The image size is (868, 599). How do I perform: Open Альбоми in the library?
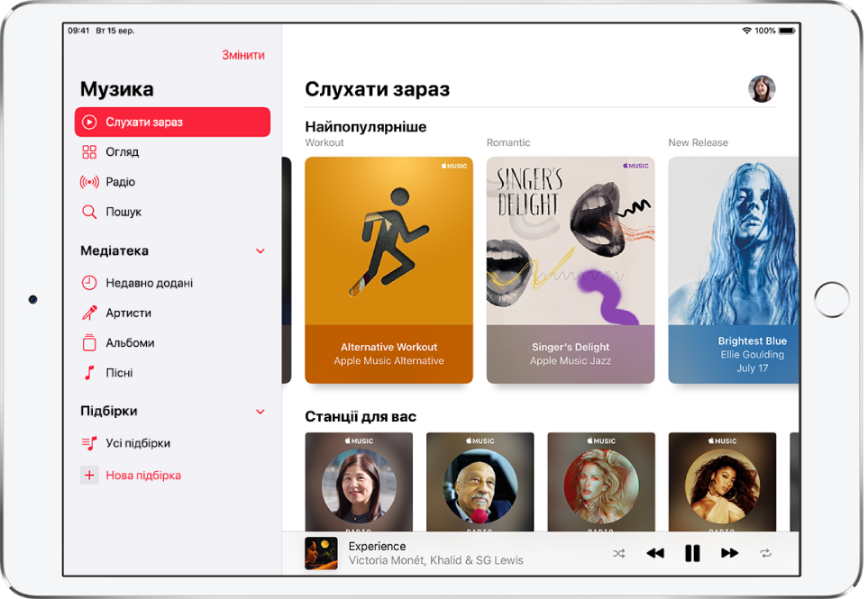(172, 343)
